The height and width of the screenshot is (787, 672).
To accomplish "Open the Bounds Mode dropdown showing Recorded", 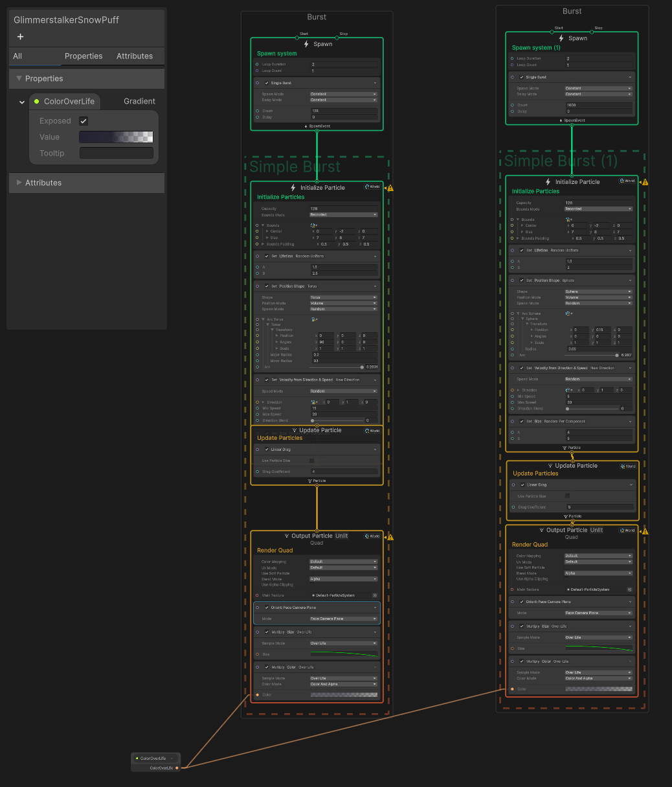I will coord(343,214).
